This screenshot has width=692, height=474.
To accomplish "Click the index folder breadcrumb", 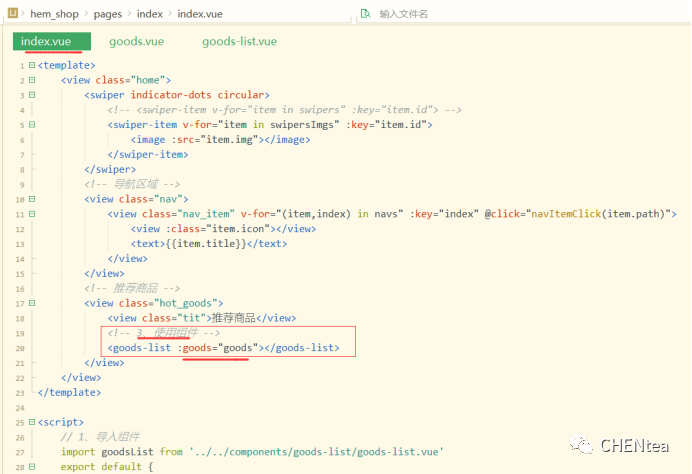I will point(150,14).
